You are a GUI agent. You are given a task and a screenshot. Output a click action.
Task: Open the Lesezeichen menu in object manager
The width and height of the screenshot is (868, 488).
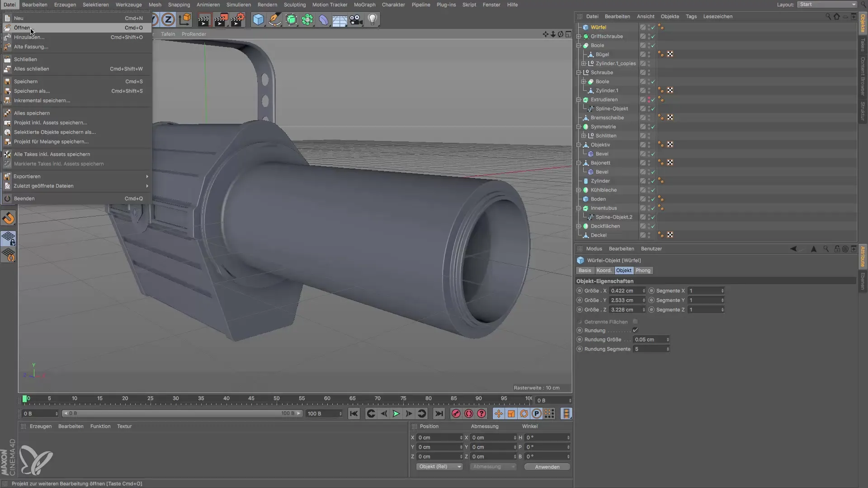coord(717,16)
